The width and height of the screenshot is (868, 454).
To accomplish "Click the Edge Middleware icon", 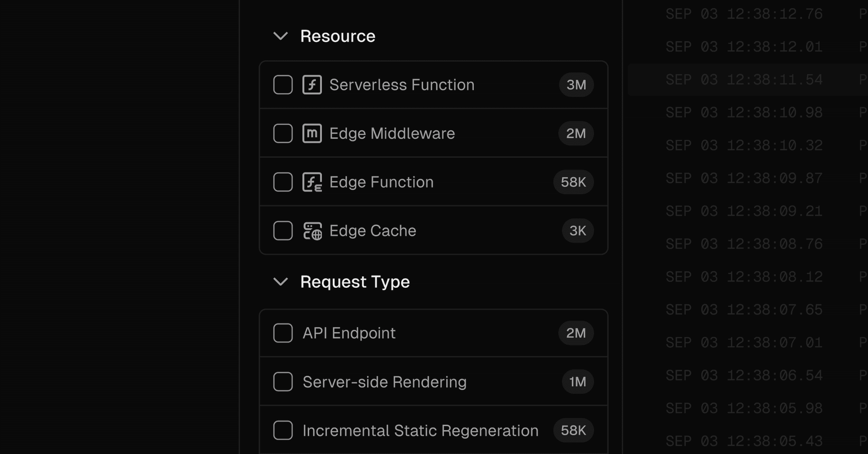I will tap(312, 133).
